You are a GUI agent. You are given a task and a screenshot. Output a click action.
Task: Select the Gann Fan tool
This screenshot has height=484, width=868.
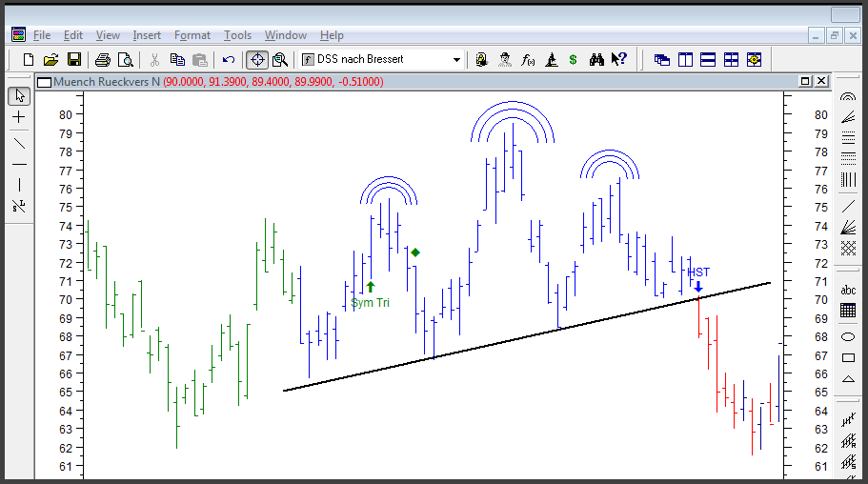[848, 227]
